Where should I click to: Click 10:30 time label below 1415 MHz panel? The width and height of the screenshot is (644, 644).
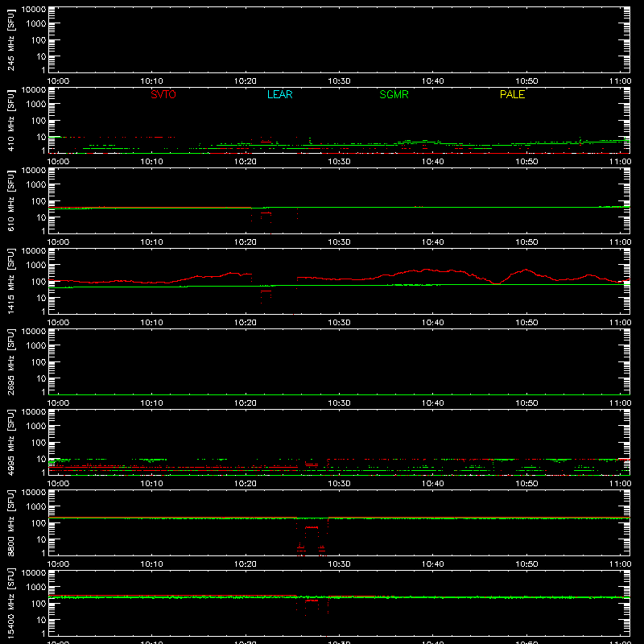coord(339,323)
